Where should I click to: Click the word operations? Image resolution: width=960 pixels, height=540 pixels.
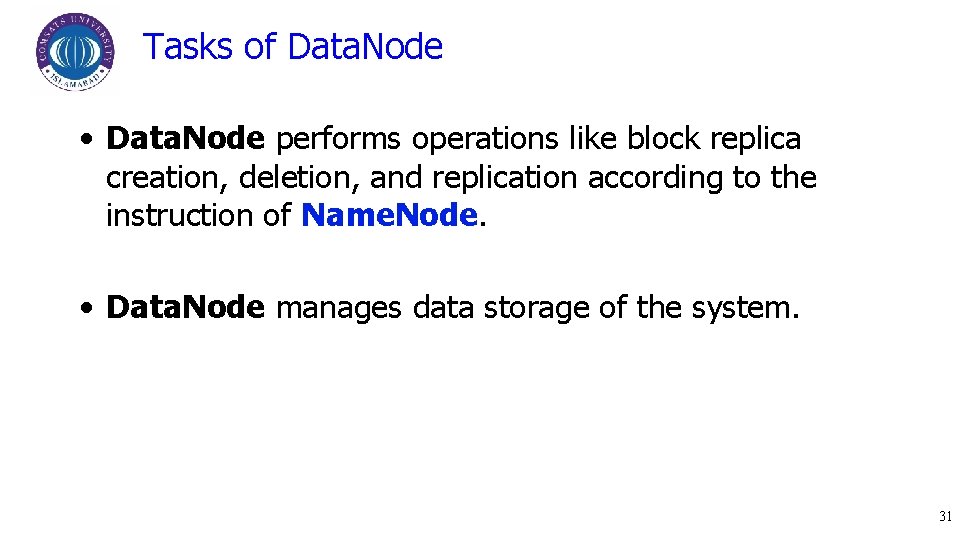(485, 140)
